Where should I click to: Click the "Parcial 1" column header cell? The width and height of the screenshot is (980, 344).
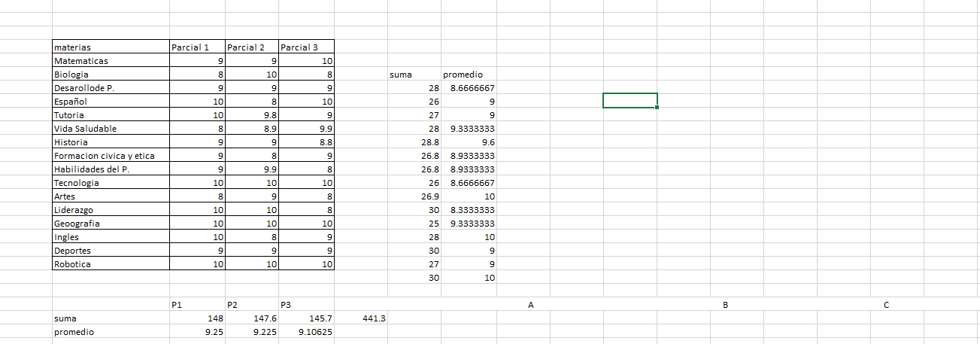[196, 47]
